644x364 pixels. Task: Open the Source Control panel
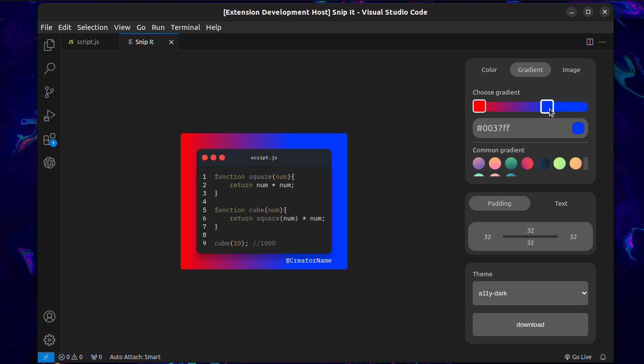coord(49,92)
